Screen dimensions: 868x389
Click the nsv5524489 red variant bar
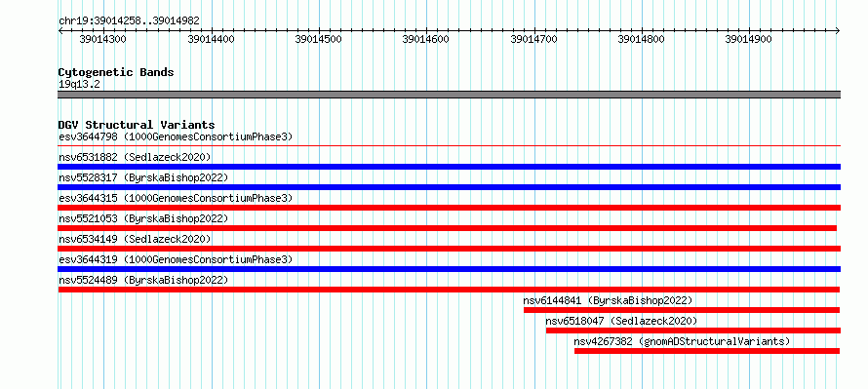click(449, 290)
